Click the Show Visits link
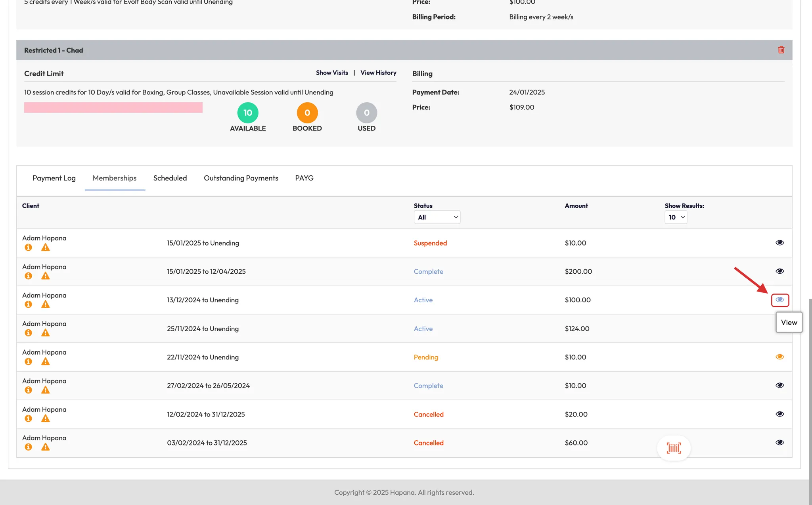 332,73
